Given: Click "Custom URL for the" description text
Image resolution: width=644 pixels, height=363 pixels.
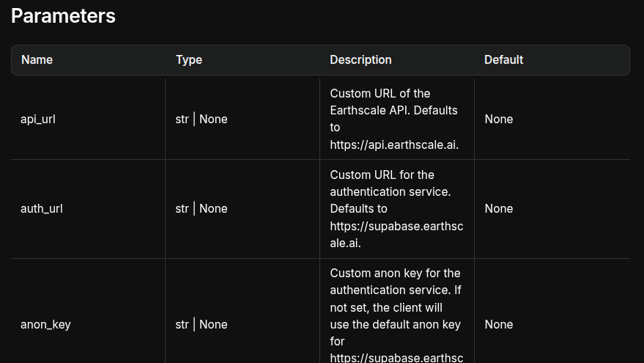Looking at the screenshot, I should [x=382, y=175].
